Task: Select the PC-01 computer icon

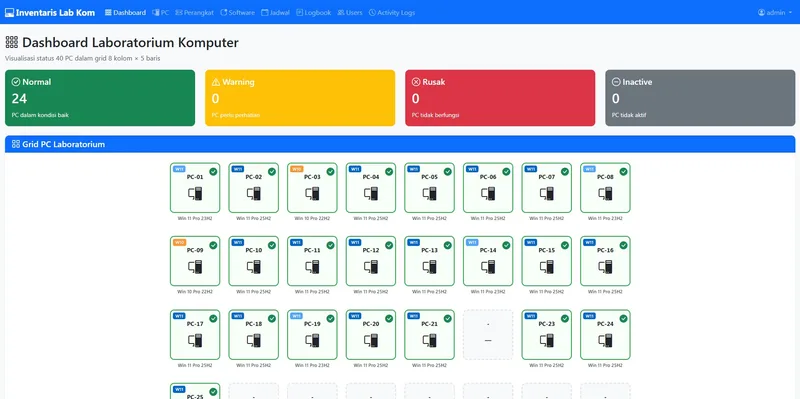Action: pos(195,193)
